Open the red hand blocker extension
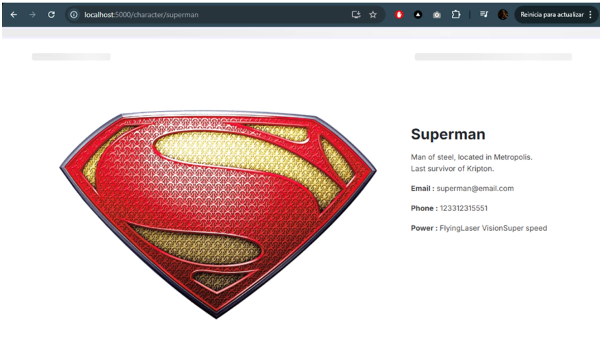 pos(399,15)
